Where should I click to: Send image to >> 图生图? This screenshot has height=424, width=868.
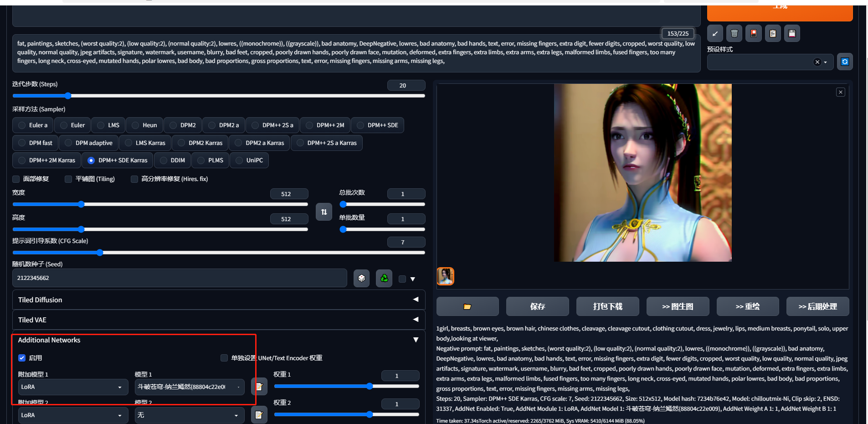tap(678, 306)
